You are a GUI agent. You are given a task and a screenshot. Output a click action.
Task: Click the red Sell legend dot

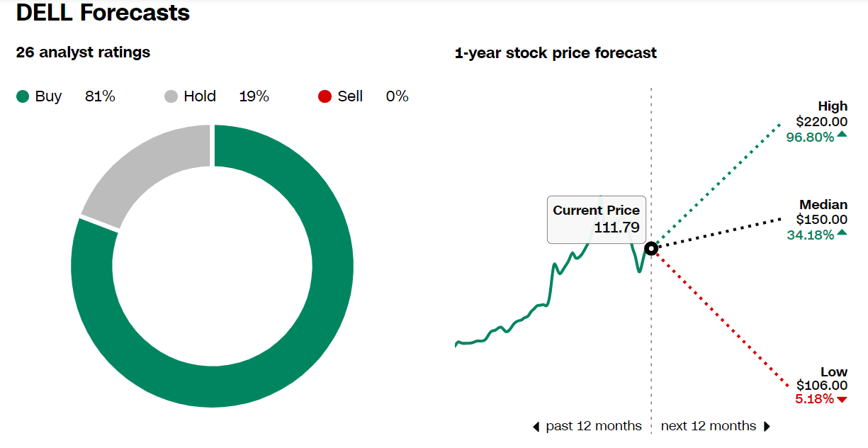pyautogui.click(x=325, y=96)
